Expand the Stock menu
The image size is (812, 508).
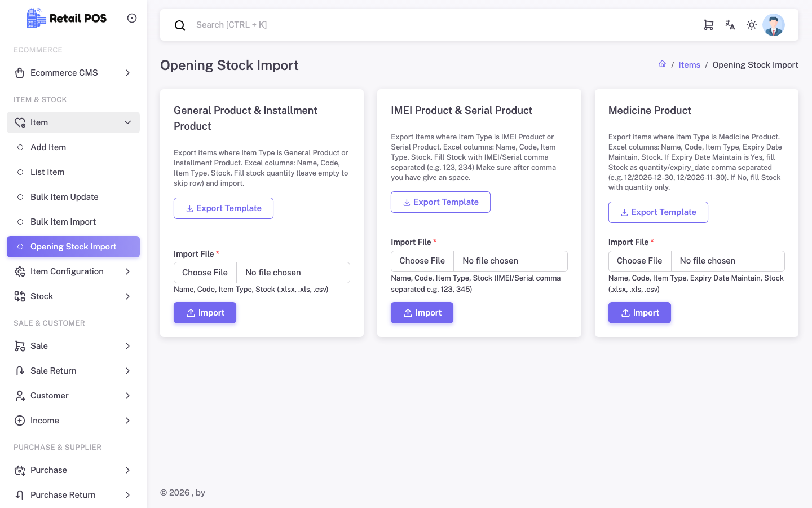(73, 296)
